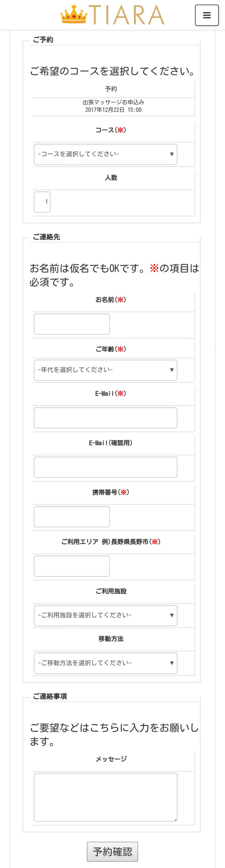Click the arrow on age dropdown
Viewport: 225px width, 868px height.
tap(172, 370)
